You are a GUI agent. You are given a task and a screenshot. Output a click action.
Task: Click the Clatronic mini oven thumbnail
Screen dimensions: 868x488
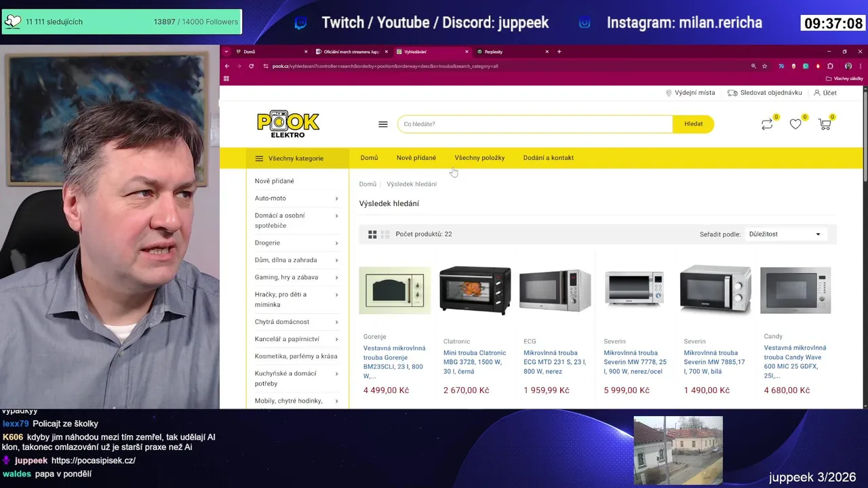[475, 290]
